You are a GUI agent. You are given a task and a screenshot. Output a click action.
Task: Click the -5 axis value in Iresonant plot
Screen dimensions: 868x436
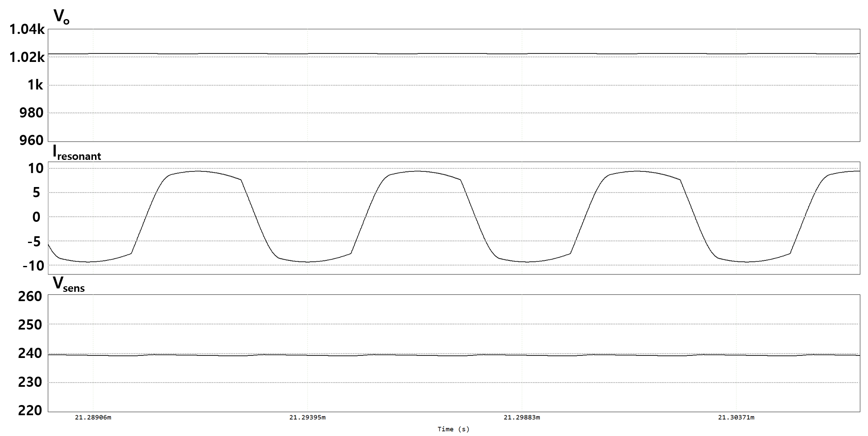click(34, 242)
